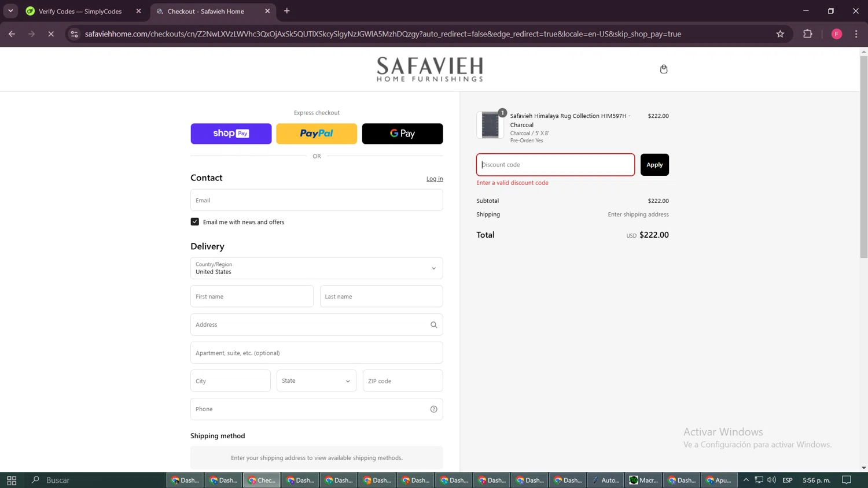Viewport: 868px width, 488px height.
Task: Click the Safavieh Himalaya Rug Collection product name
Action: (571, 120)
